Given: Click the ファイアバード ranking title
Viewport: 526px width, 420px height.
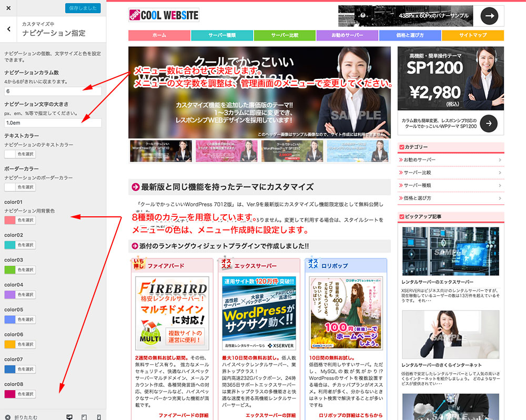Looking at the screenshot, I should (166, 266).
